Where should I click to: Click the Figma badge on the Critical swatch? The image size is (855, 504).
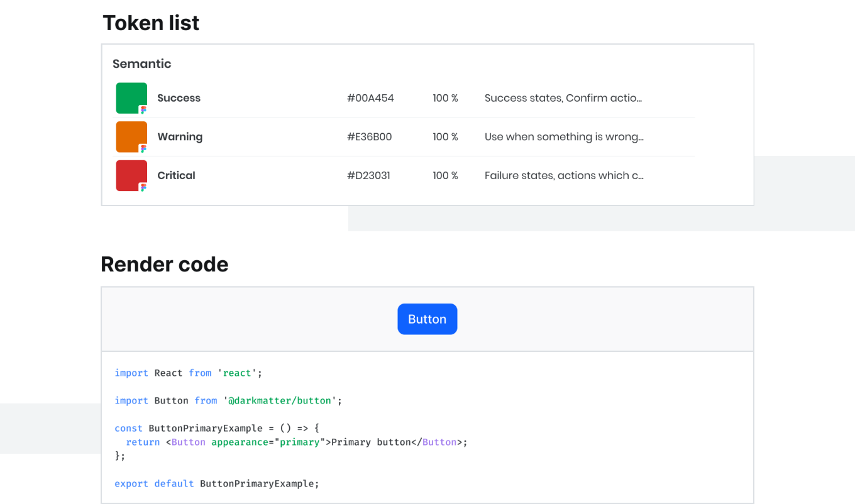pyautogui.click(x=144, y=189)
